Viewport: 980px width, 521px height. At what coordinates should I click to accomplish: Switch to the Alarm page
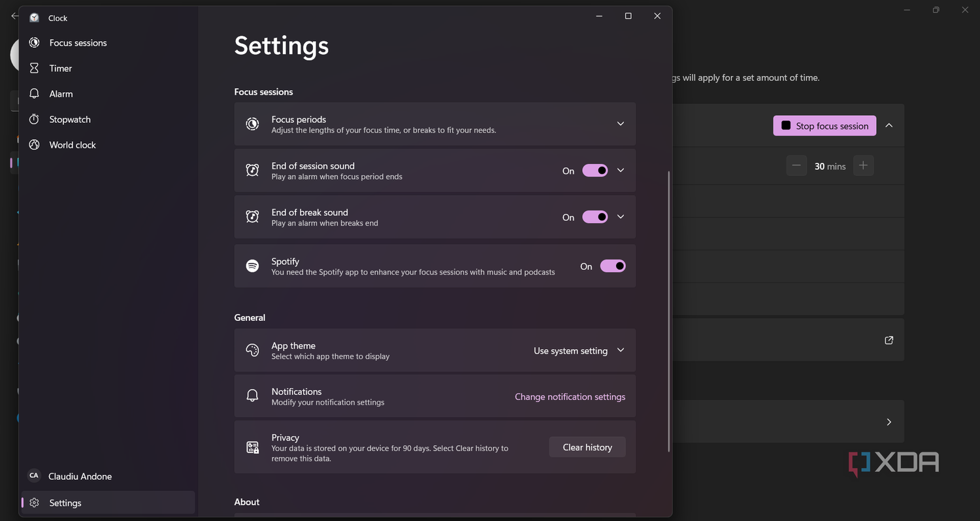click(x=108, y=93)
